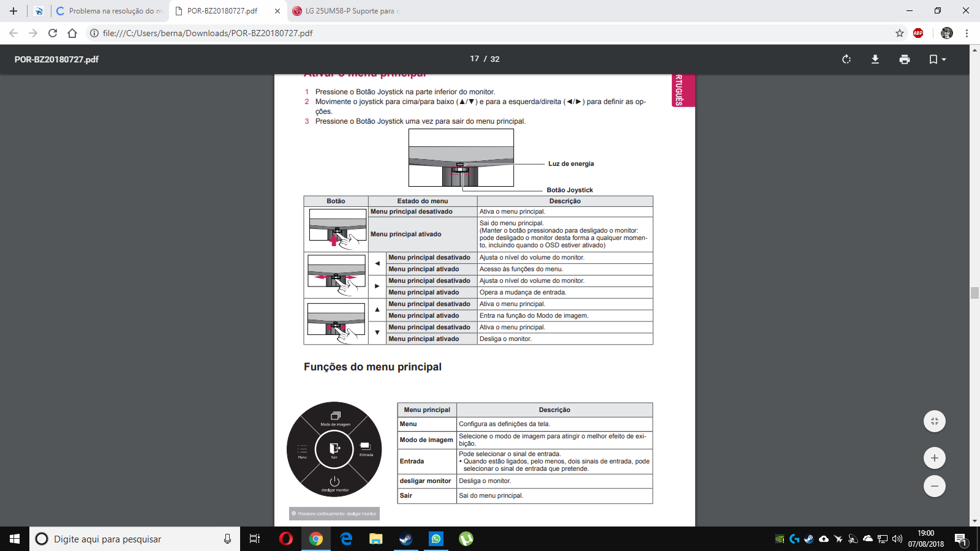Reload the current page
This screenshot has height=551, width=980.
(x=53, y=33)
